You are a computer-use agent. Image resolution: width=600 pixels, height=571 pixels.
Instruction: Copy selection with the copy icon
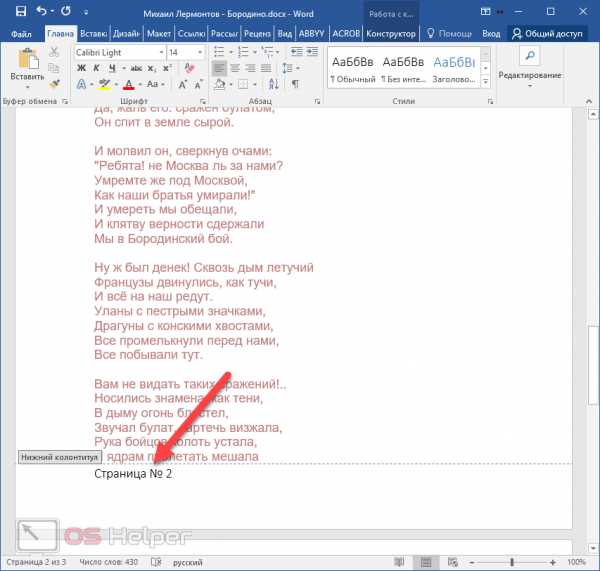54,68
